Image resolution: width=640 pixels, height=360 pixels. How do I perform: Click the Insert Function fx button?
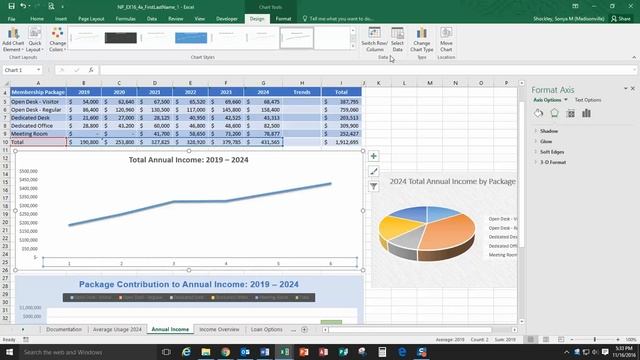91,70
